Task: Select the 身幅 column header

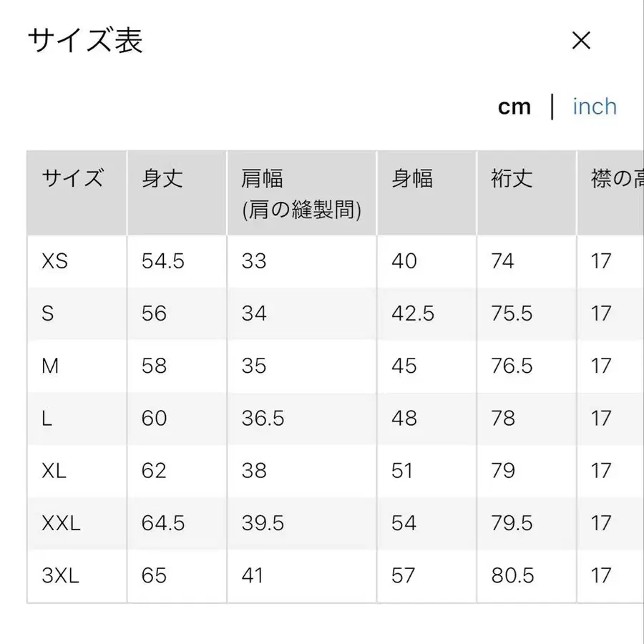Action: pyautogui.click(x=411, y=180)
